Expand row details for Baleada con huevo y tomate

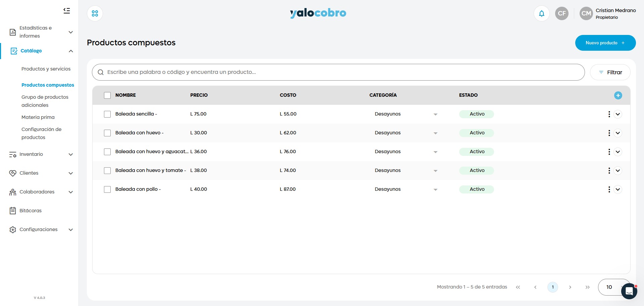pyautogui.click(x=618, y=171)
